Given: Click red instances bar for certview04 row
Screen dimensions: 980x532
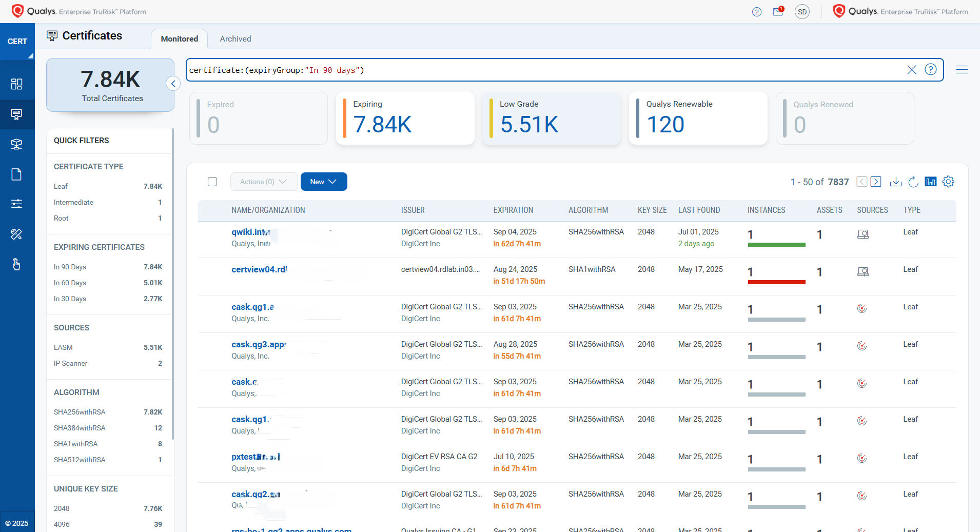Looking at the screenshot, I should [776, 282].
